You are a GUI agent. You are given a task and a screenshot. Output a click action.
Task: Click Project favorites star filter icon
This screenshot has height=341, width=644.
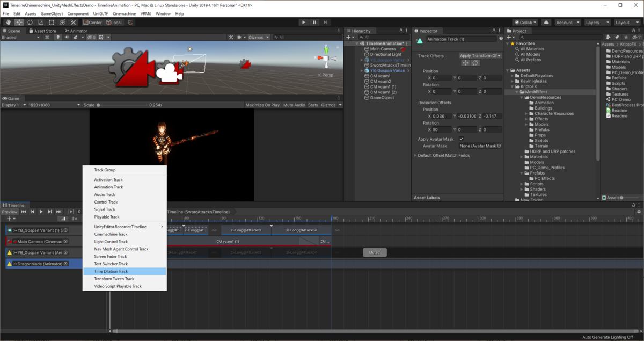coord(625,37)
